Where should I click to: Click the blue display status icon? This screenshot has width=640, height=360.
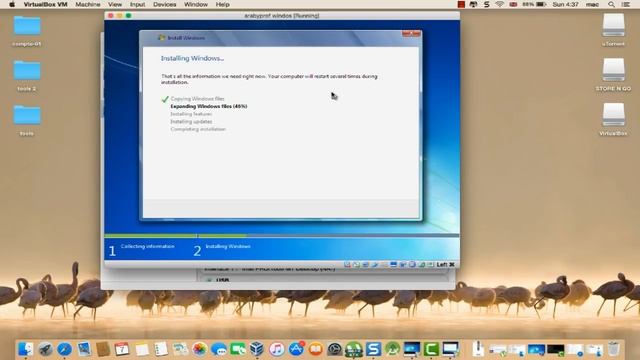coord(393,264)
